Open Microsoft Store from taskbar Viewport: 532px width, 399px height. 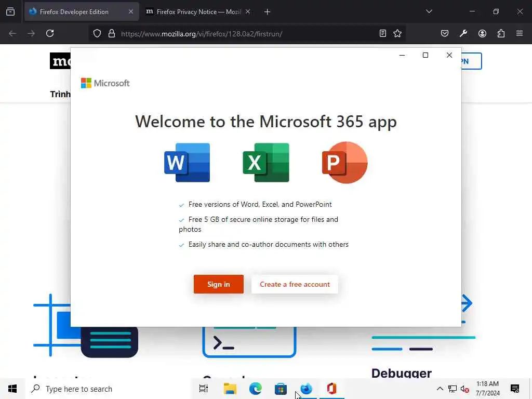[x=281, y=389]
